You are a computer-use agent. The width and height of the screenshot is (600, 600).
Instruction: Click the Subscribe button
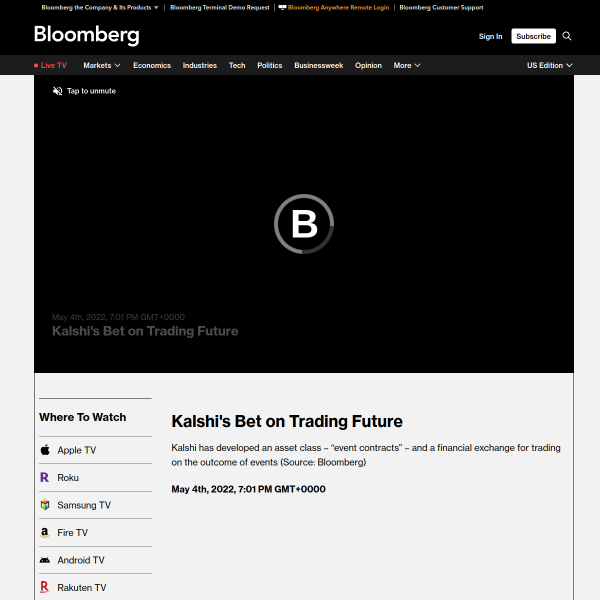point(533,36)
